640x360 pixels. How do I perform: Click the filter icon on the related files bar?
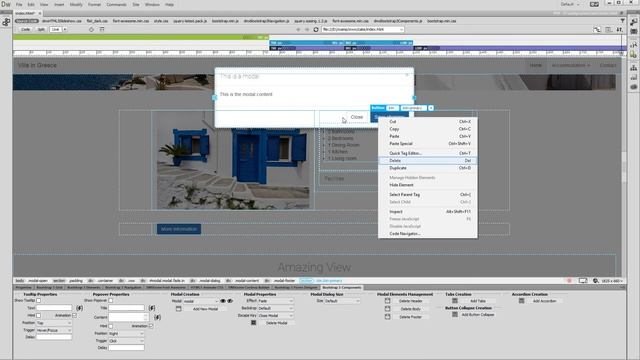[x=622, y=20]
